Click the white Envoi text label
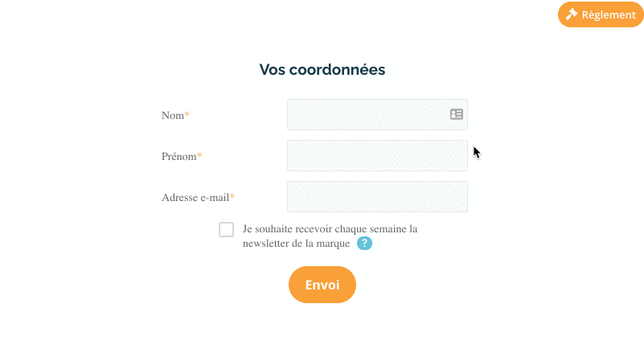Screen dimensions: 644x361 pyautogui.click(x=322, y=285)
